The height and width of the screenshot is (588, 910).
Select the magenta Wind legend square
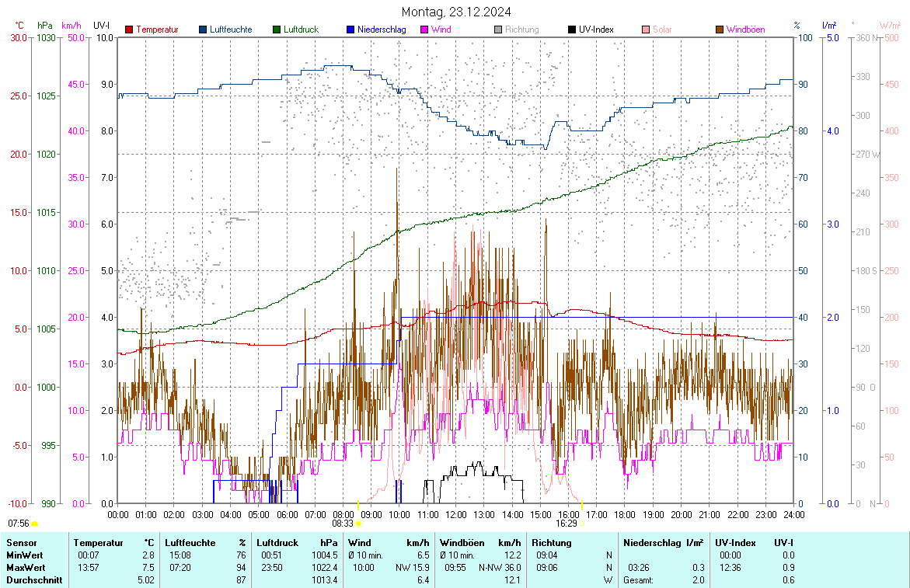[x=424, y=30]
